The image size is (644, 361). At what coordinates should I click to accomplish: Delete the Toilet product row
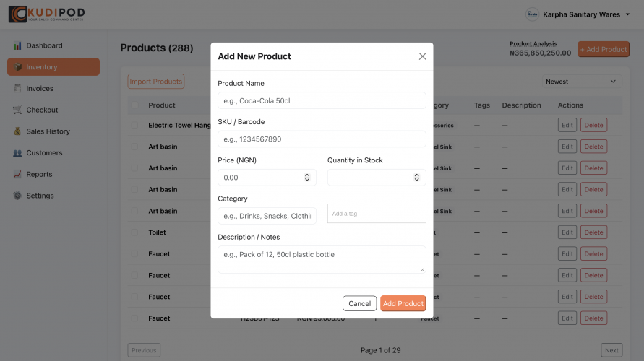tap(593, 232)
